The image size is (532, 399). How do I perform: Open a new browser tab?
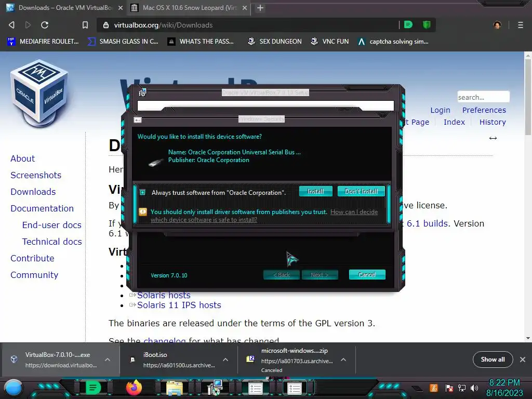click(x=260, y=8)
